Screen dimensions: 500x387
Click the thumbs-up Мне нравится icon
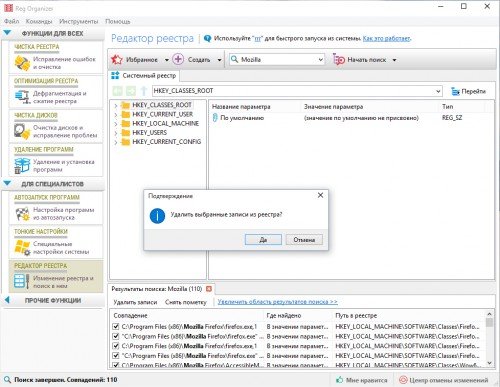click(340, 380)
